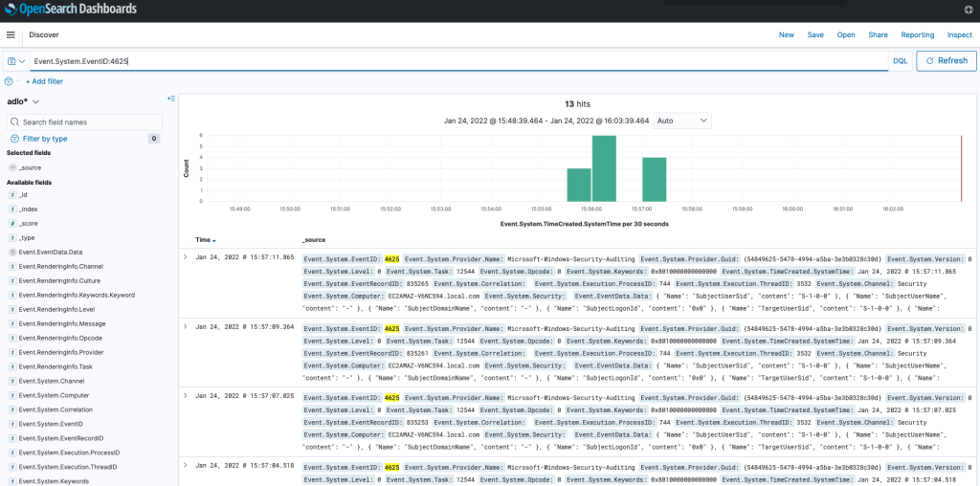Open the adlo* index pattern dropdown
Screen dimensions: 980x486
[23, 101]
